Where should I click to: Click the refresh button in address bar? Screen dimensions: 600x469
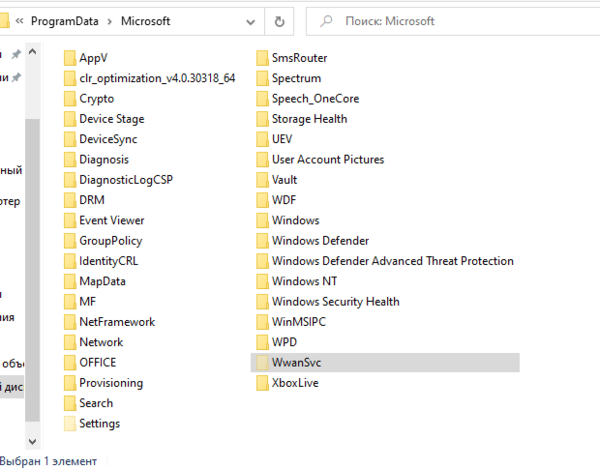[x=279, y=20]
